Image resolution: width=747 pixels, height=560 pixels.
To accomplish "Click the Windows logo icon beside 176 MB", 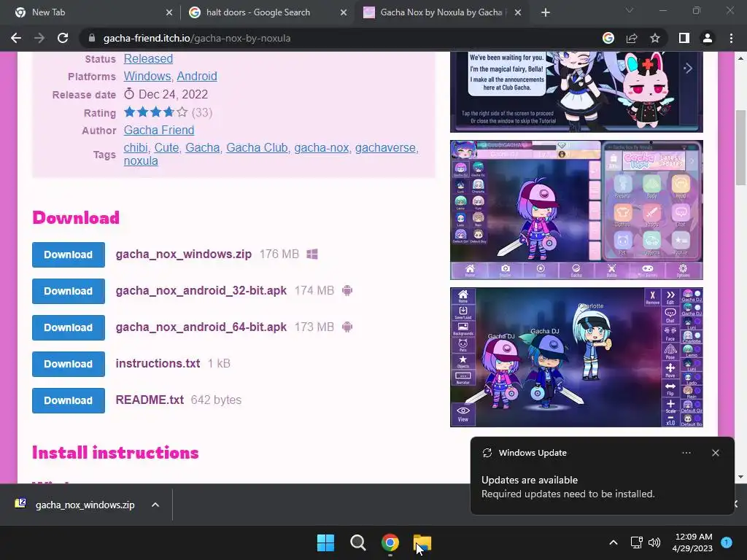I will 312,254.
